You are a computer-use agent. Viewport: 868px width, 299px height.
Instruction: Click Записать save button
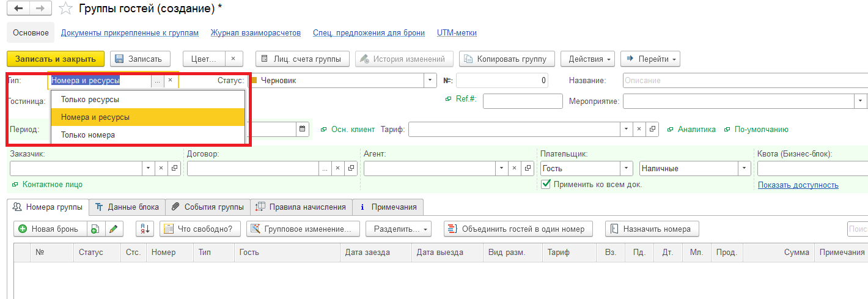(139, 59)
